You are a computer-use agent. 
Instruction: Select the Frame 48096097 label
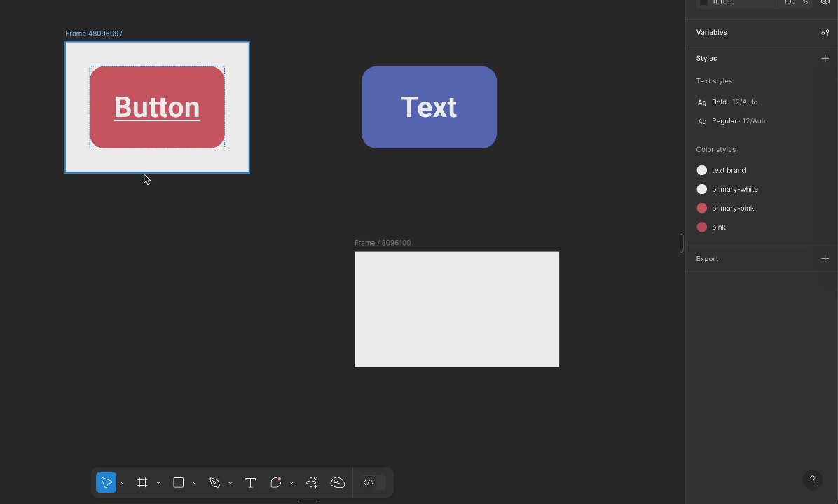[x=93, y=34]
